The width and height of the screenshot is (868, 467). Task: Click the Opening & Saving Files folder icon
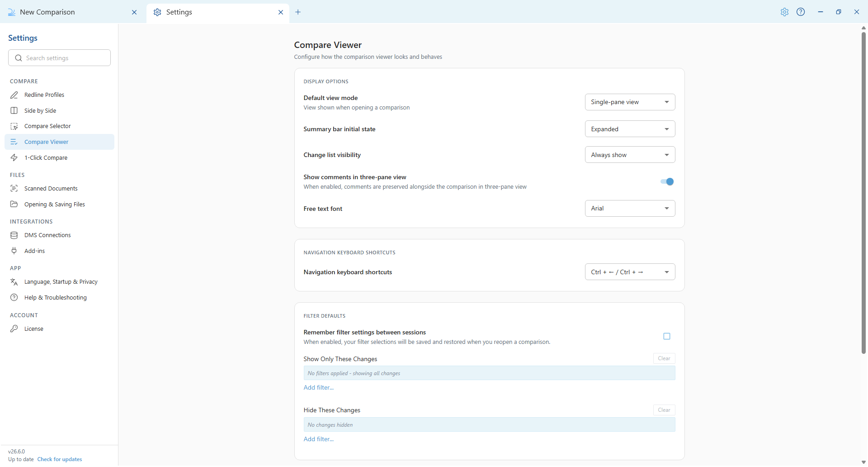pyautogui.click(x=14, y=205)
